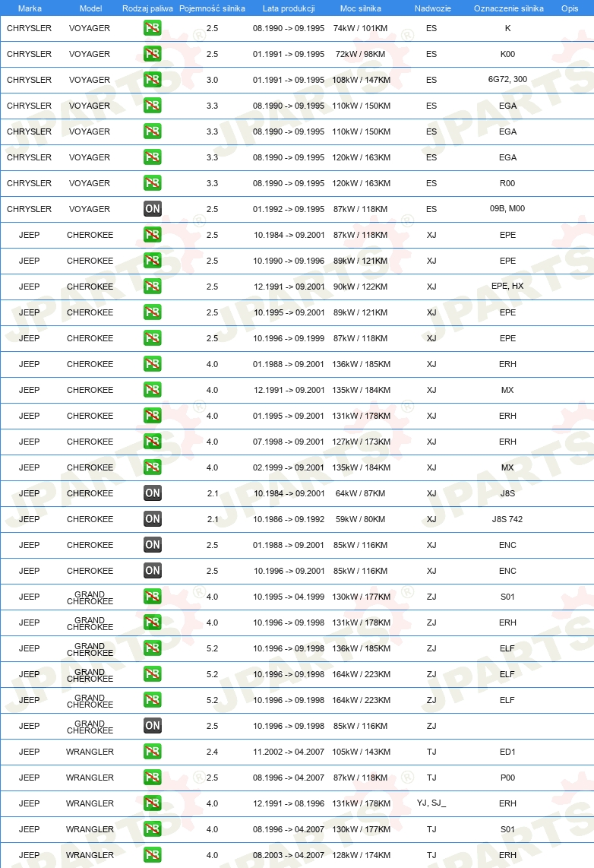Click the Lata produkcji column header
Screen dimensions: 594x868
point(289,8)
